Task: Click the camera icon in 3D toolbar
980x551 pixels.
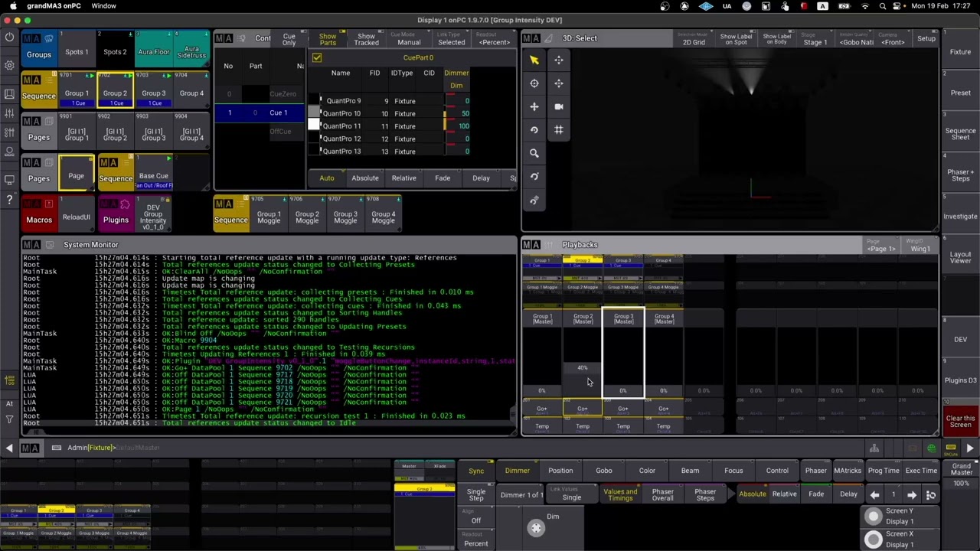Action: coord(559,106)
